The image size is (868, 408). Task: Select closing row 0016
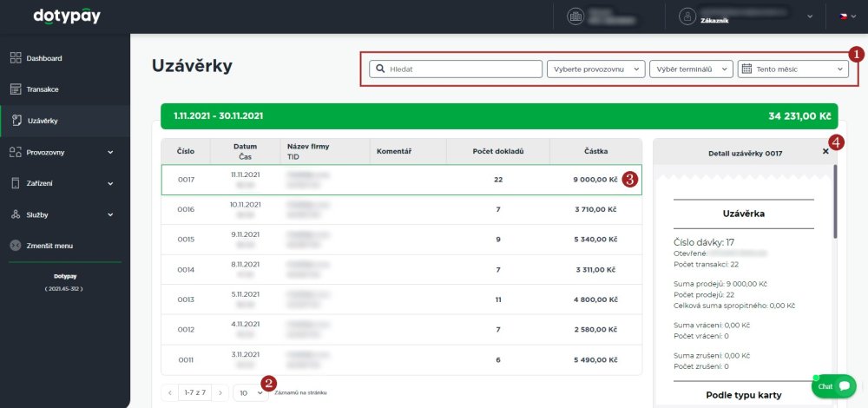[401, 210]
